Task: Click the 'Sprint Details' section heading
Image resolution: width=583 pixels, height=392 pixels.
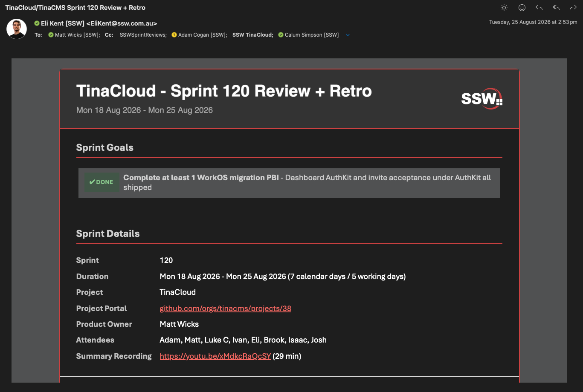Action: [108, 233]
